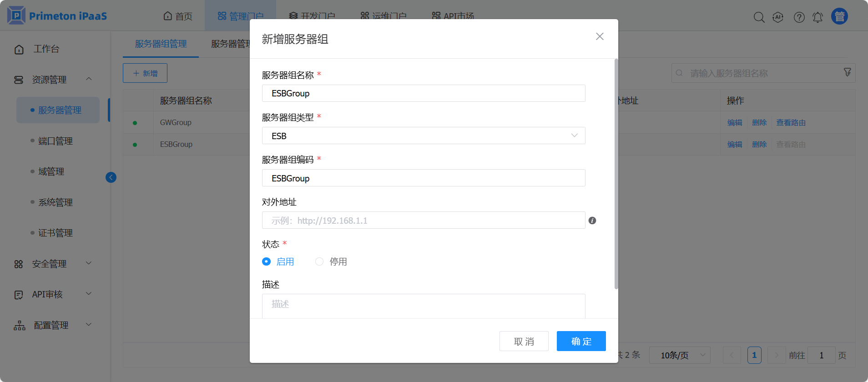Viewport: 868px width, 382px height.
Task: Click the info icon beside 对外地址 field
Action: (x=592, y=221)
